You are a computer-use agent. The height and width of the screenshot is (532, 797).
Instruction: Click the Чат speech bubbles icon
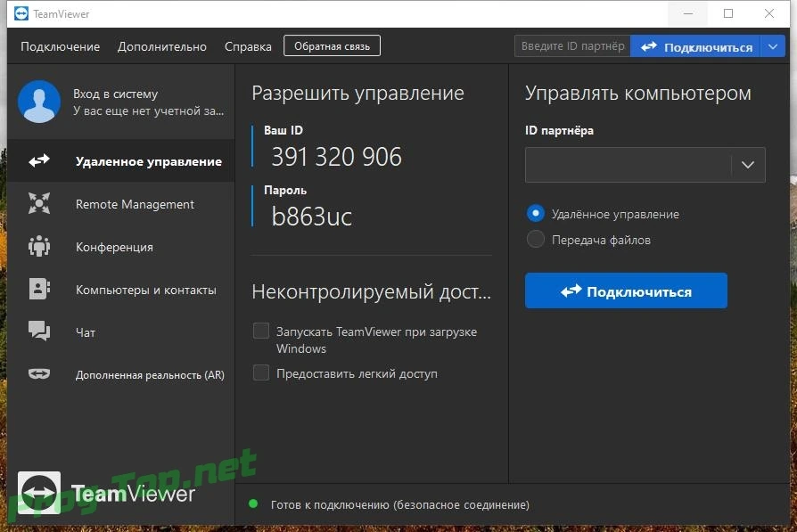click(x=39, y=331)
